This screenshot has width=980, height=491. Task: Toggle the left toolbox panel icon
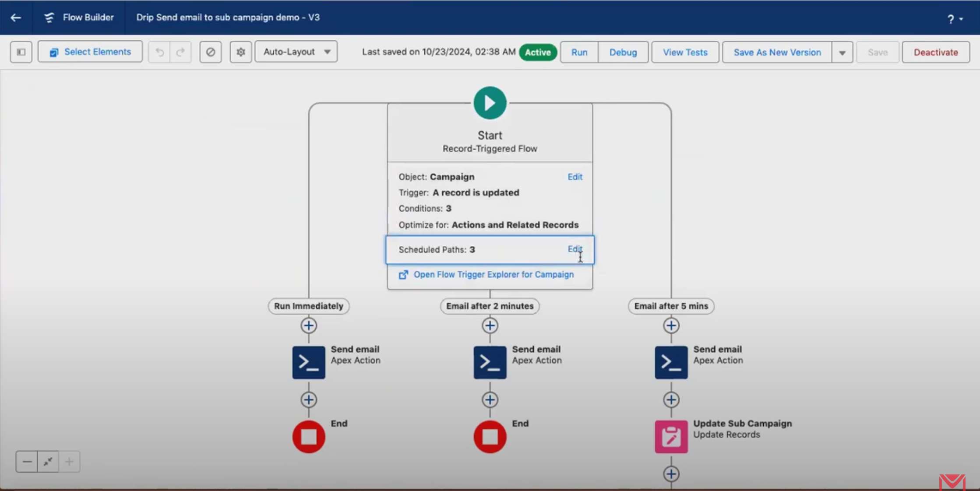point(21,52)
